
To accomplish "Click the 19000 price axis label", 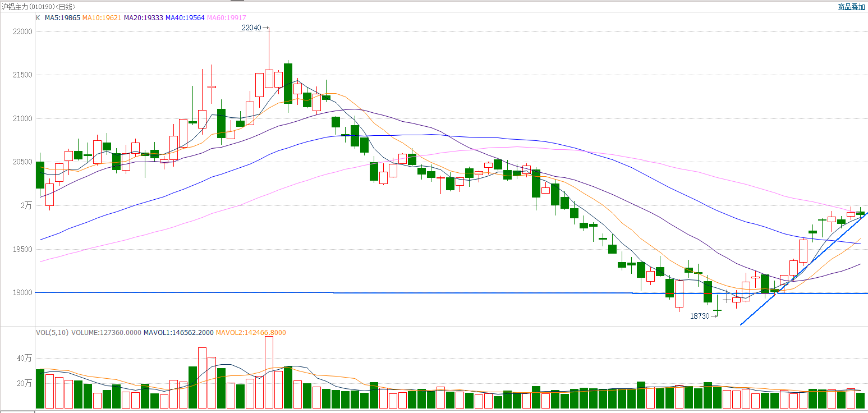I will pyautogui.click(x=22, y=293).
